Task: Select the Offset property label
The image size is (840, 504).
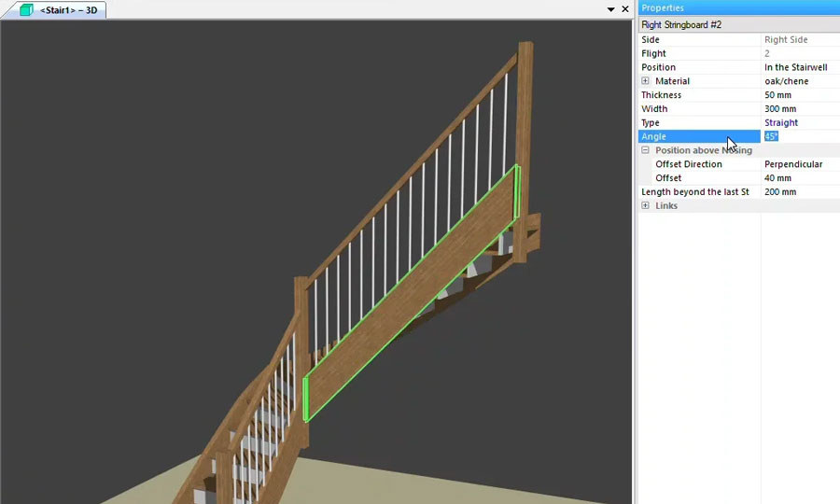Action: [x=668, y=178]
